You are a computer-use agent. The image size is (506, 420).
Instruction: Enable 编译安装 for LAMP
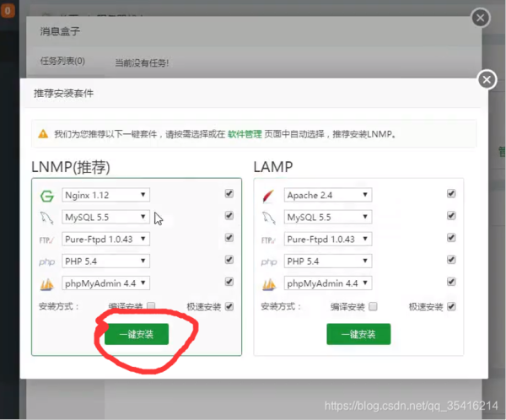pos(373,306)
